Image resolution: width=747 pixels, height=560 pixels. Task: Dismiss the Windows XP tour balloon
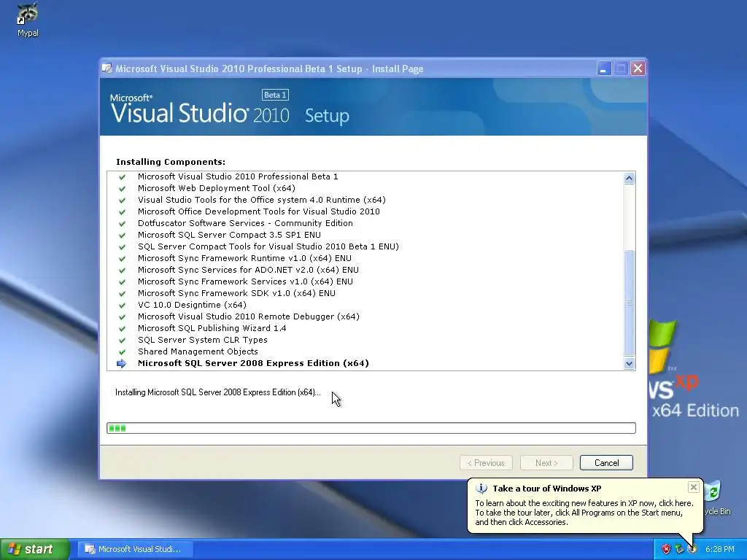[x=694, y=487]
